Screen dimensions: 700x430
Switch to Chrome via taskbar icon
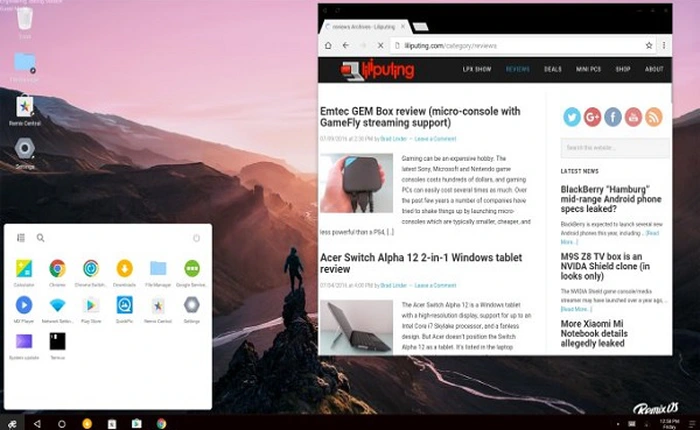pos(162,424)
